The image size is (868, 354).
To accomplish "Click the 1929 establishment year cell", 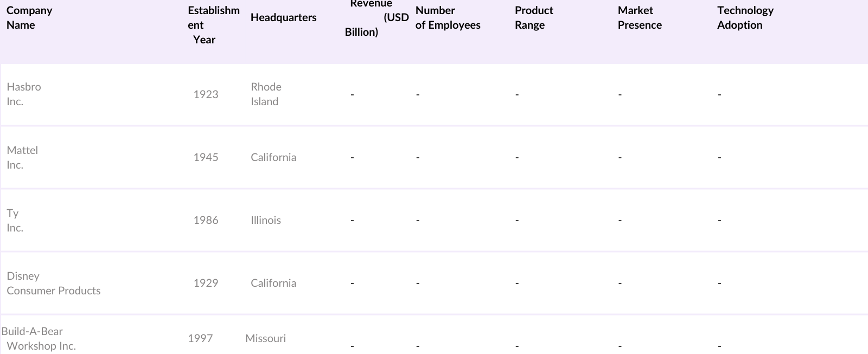I will pyautogui.click(x=206, y=283).
